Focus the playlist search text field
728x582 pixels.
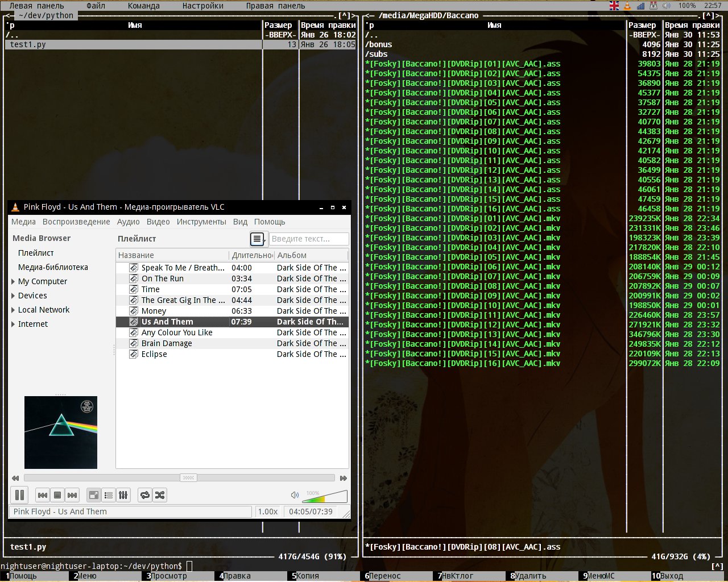coord(309,239)
